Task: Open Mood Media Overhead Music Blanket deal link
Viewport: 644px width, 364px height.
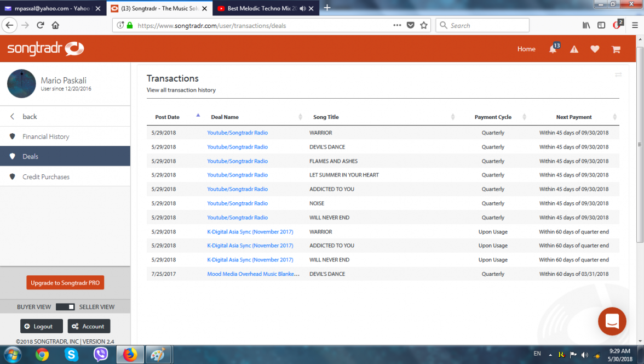Action: [253, 274]
